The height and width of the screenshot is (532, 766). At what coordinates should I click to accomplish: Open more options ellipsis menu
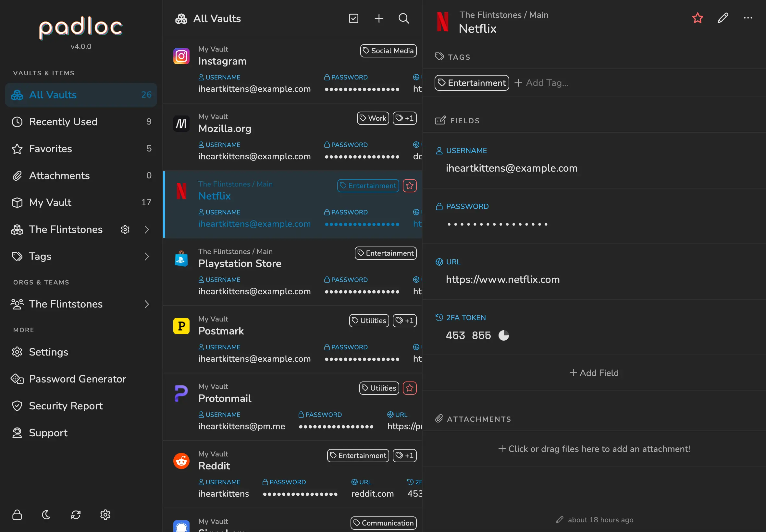tap(747, 18)
